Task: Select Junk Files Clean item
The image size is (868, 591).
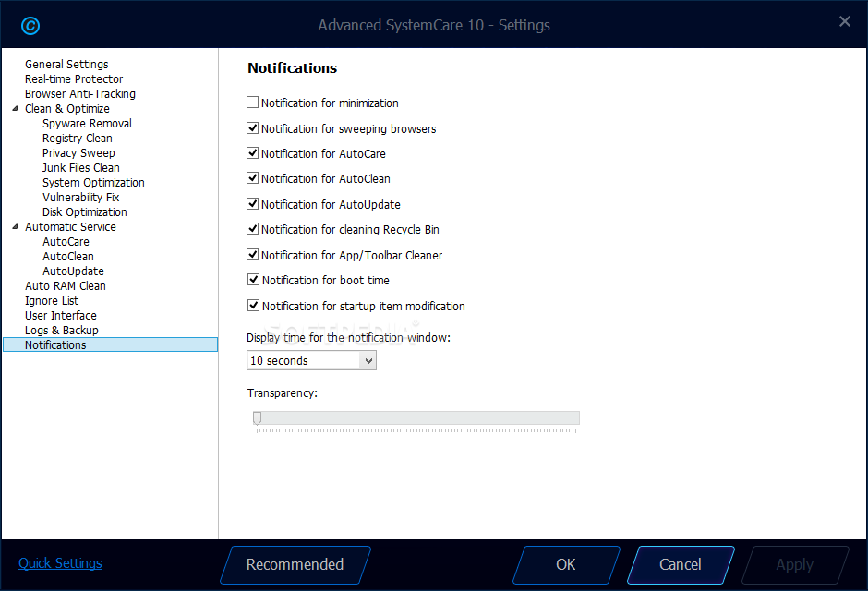Action: click(x=81, y=168)
